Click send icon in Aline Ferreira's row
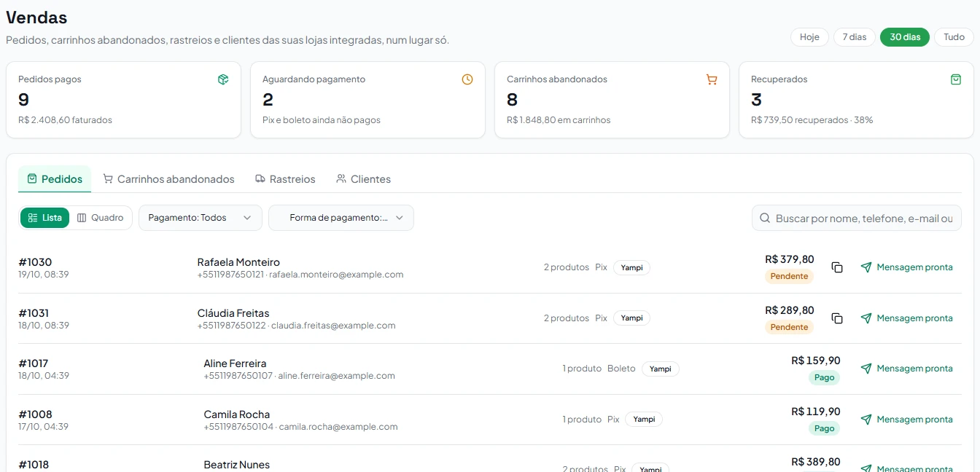Viewport: 980px width, 472px height. point(866,369)
